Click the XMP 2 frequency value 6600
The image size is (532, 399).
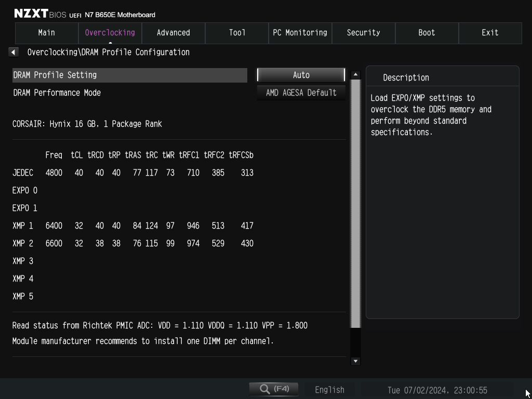click(54, 243)
